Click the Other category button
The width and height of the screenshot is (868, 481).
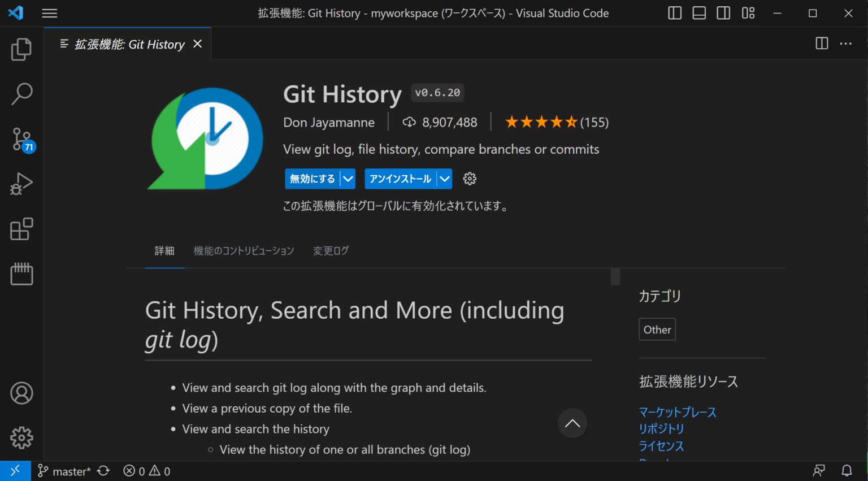[x=657, y=329]
